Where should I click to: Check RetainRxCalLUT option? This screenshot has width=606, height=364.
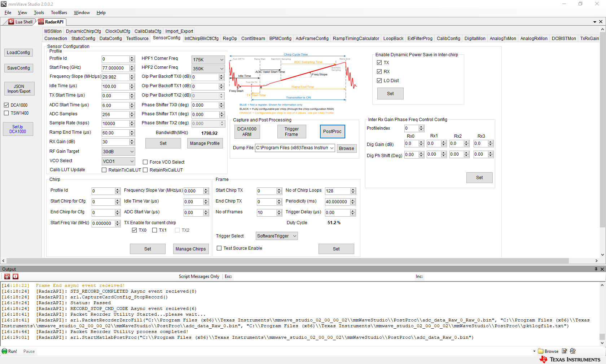145,170
